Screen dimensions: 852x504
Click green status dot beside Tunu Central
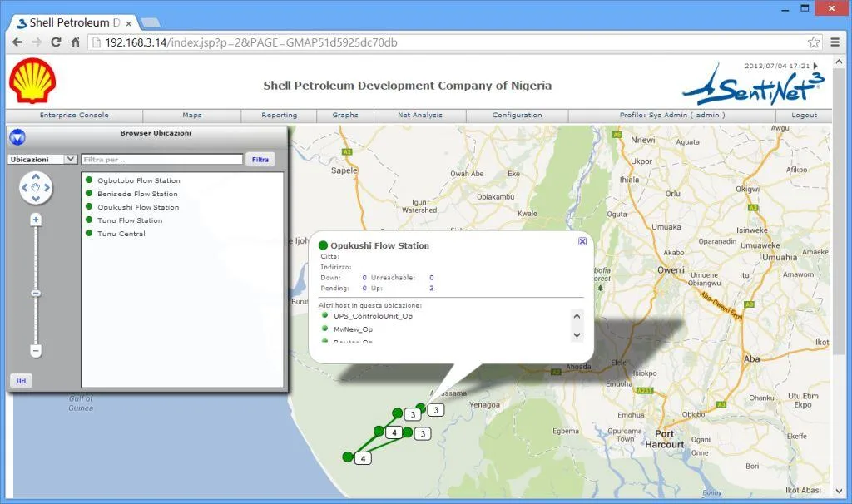point(89,233)
